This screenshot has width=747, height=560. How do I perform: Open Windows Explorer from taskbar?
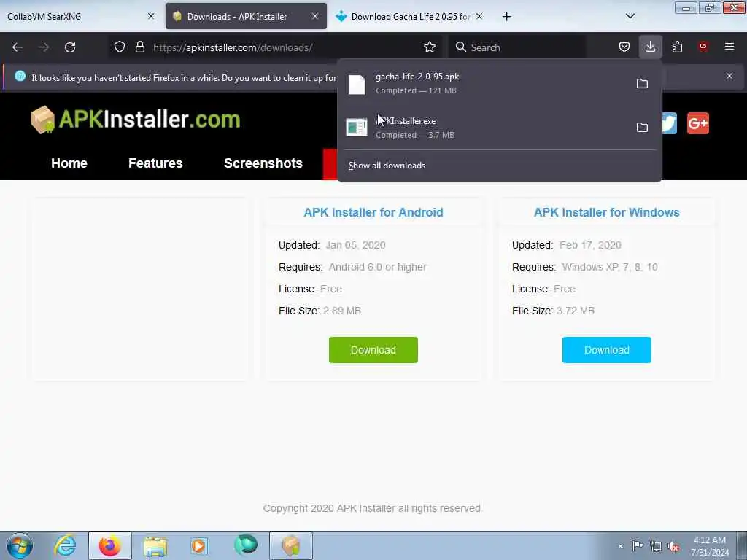[x=155, y=546]
